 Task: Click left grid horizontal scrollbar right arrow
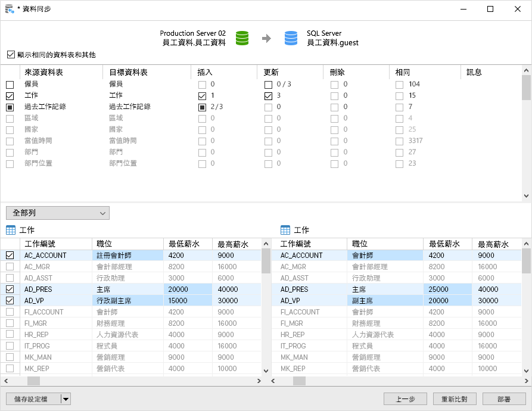[x=259, y=381]
